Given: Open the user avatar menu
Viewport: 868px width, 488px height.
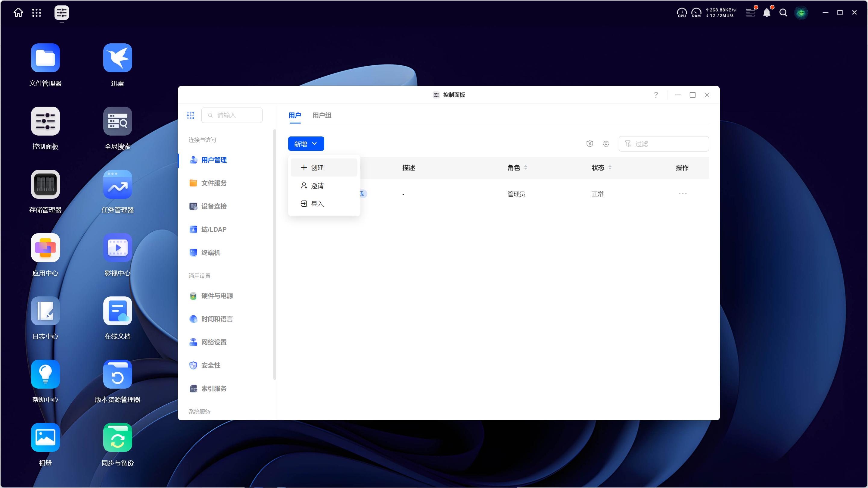Looking at the screenshot, I should click(801, 13).
